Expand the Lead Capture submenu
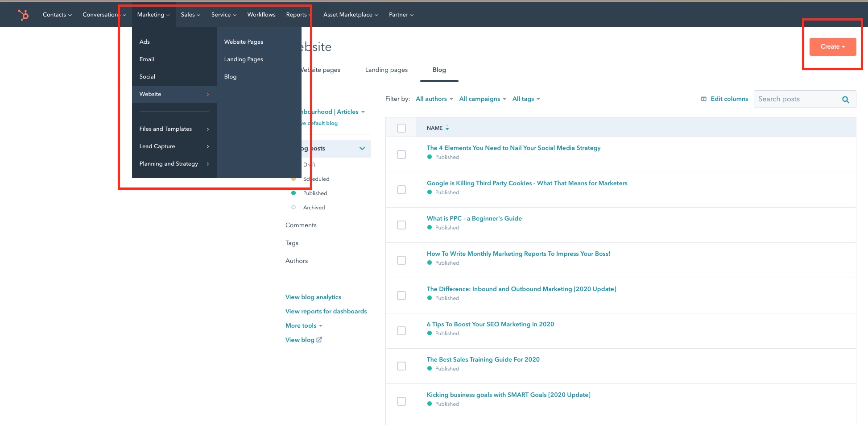Viewport: 868px width, 425px height. (174, 146)
